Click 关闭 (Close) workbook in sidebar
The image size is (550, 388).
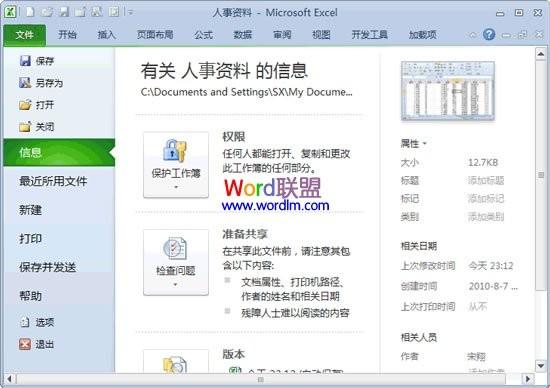coord(37,127)
